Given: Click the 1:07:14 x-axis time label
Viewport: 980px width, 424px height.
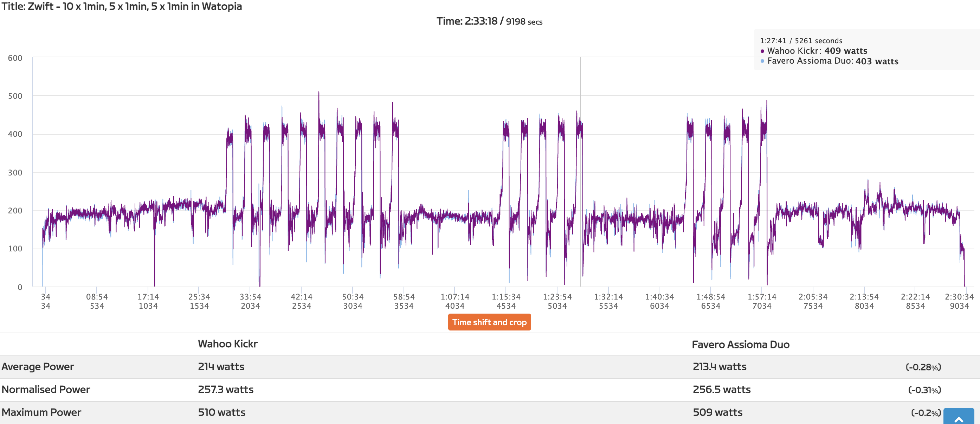Looking at the screenshot, I should click(x=454, y=296).
